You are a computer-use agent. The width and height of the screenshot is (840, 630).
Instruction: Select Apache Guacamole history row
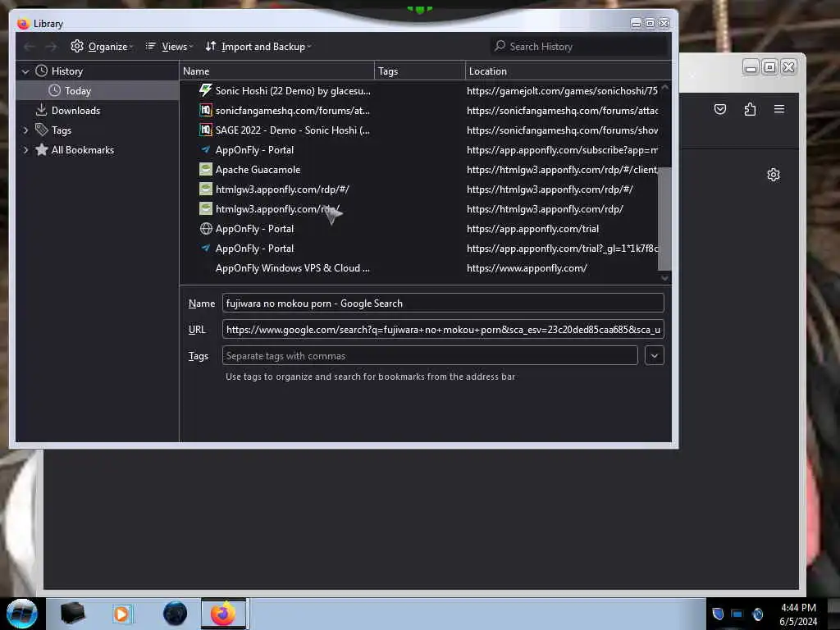419,170
